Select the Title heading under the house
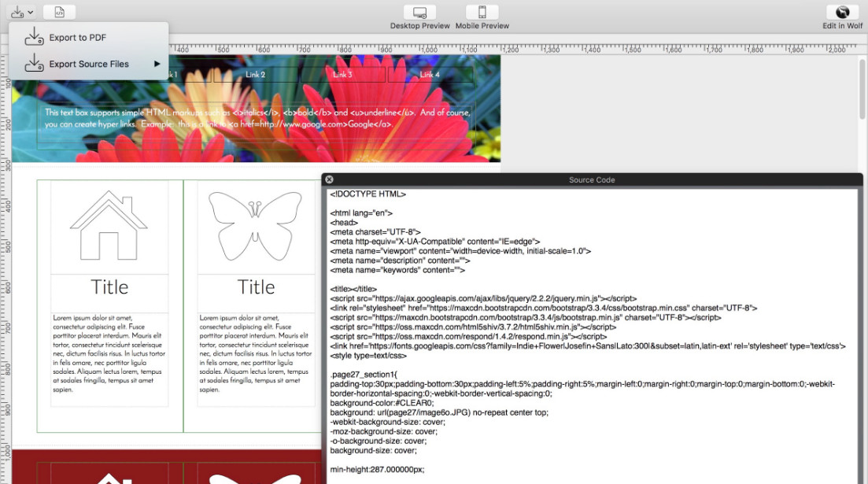Screen dimensions: 868x484 109,286
